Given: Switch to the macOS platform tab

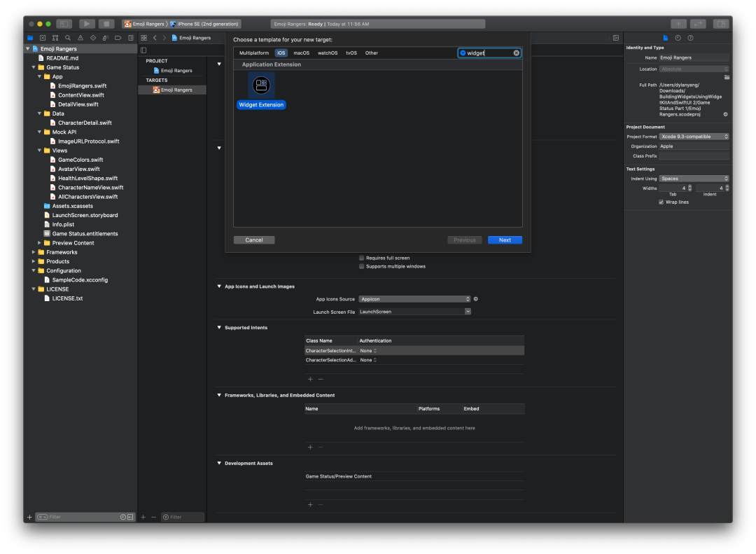Looking at the screenshot, I should coord(301,53).
